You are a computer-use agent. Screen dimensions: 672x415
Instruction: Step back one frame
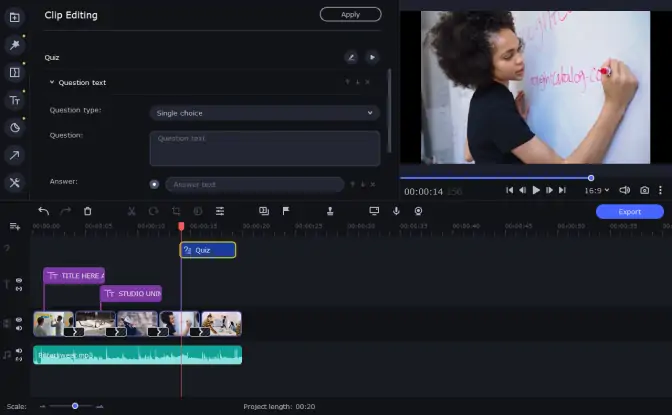point(522,190)
